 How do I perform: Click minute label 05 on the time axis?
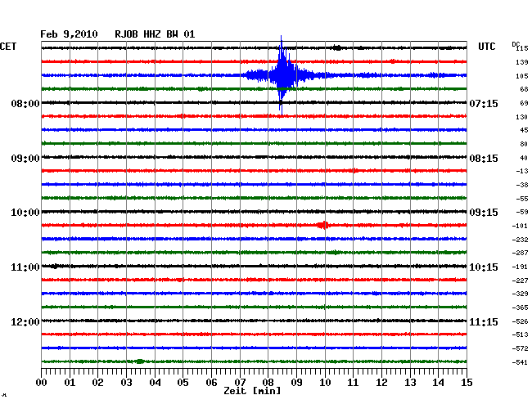click(183, 382)
